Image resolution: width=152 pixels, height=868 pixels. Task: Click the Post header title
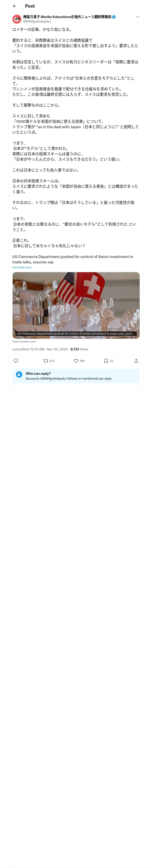[30, 6]
